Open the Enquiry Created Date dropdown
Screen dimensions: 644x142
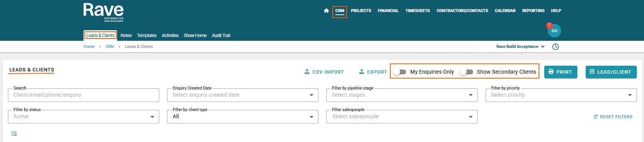pos(242,95)
